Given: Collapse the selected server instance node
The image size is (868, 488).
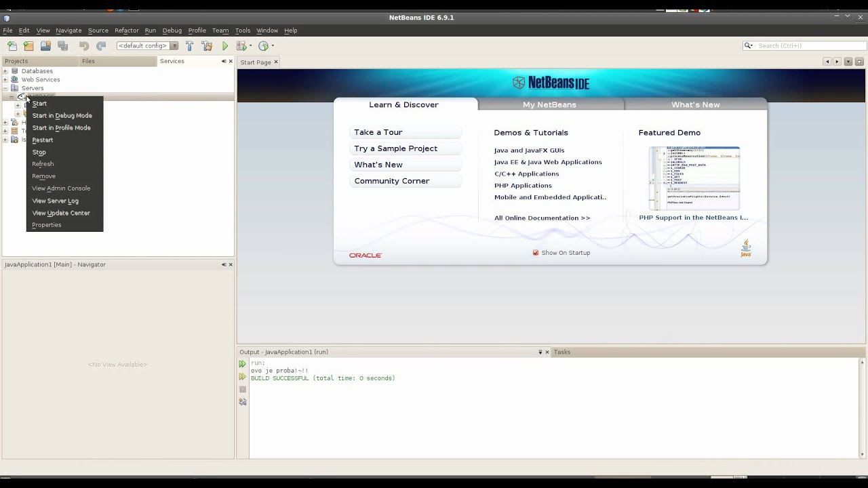Looking at the screenshot, I should coord(12,97).
